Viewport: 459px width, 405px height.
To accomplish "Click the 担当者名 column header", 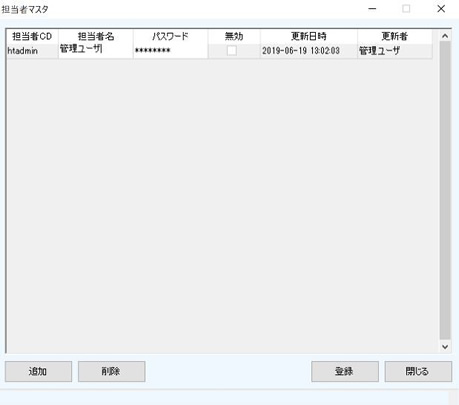I will pyautogui.click(x=96, y=36).
